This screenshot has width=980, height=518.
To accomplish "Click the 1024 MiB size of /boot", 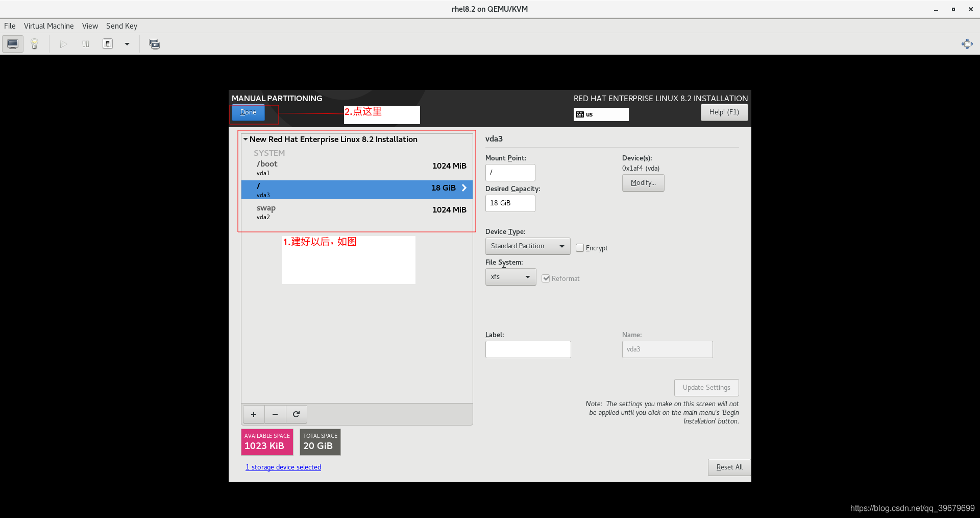I will 449,166.
